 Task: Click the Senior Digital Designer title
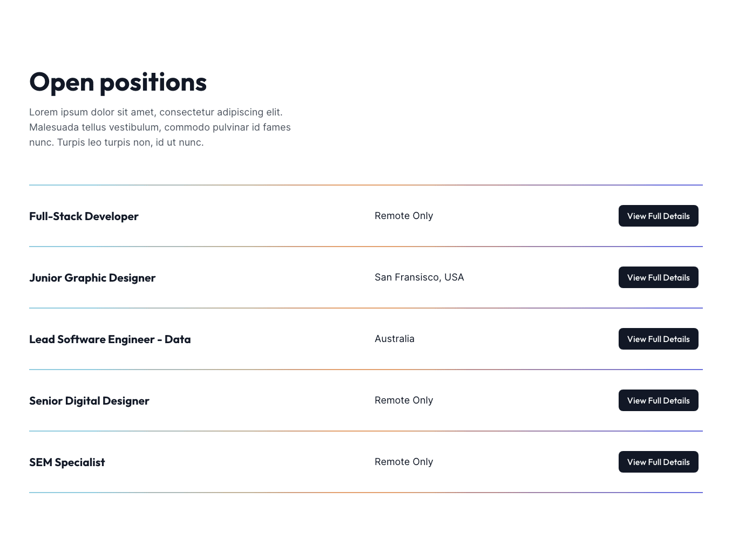[89, 401]
